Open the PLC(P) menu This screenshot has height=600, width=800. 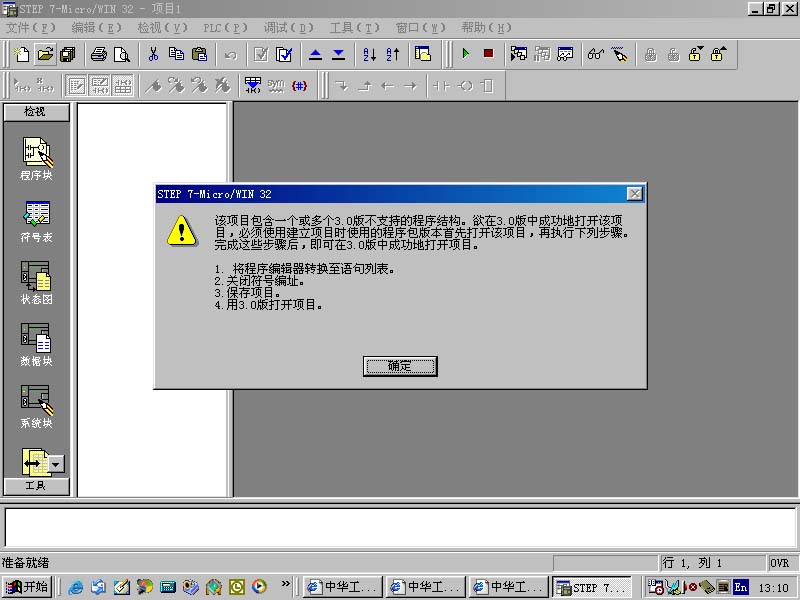tap(225, 28)
